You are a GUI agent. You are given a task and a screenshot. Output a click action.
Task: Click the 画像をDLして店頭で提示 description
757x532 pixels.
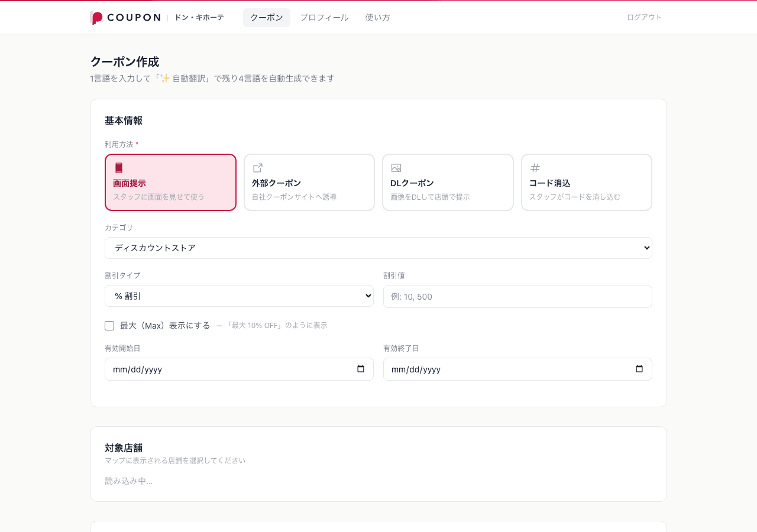click(430, 197)
